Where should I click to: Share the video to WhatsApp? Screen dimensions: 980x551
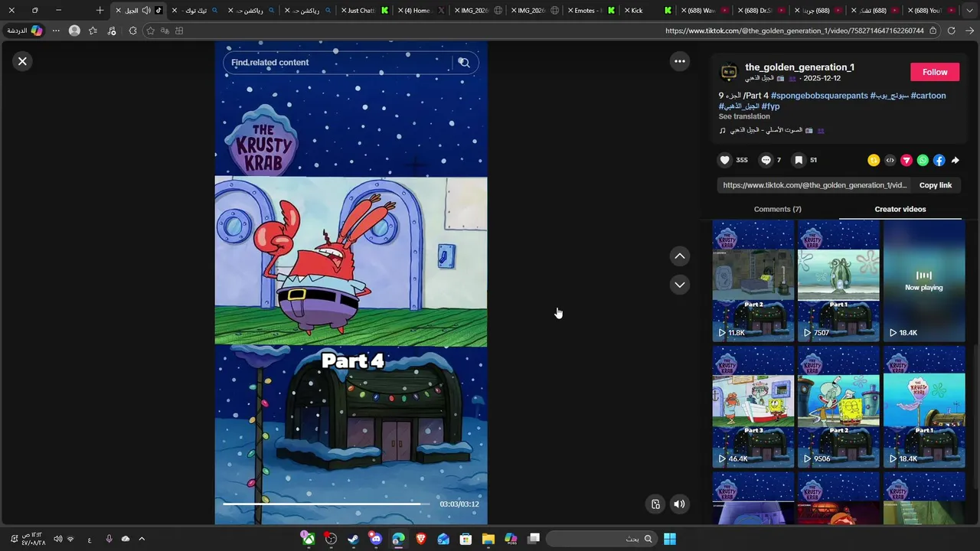[923, 160]
